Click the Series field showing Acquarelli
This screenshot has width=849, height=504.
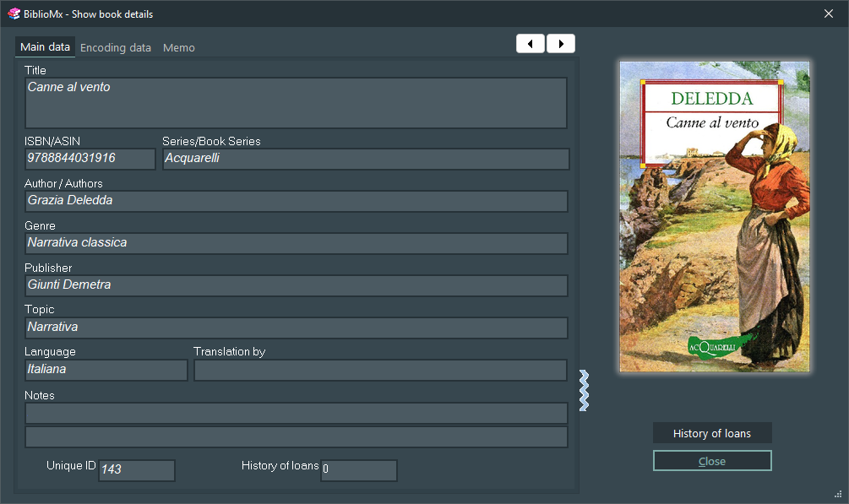click(365, 159)
